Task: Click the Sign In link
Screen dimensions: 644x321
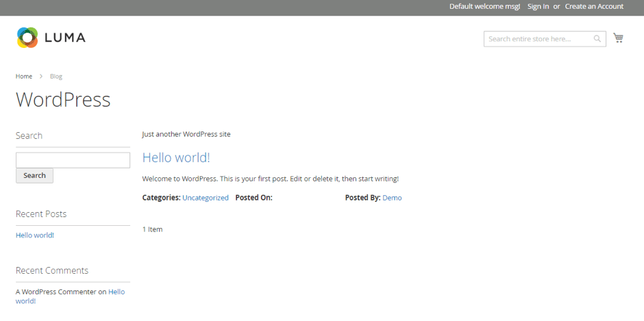Action: pyautogui.click(x=538, y=7)
